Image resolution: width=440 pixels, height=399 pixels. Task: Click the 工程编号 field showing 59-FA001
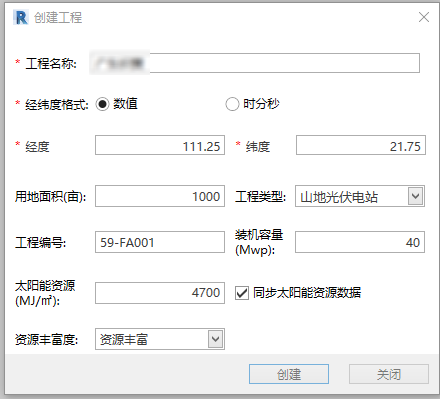point(160,242)
